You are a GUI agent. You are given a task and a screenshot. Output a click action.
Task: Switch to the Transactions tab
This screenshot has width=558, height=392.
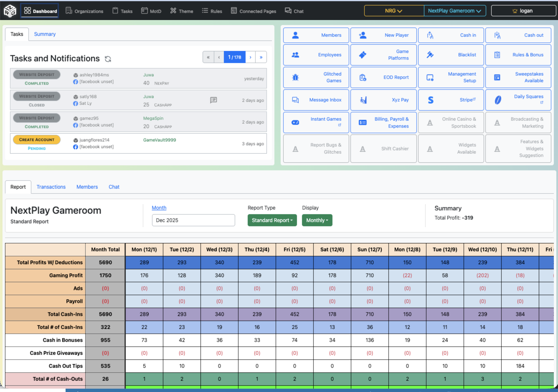click(x=51, y=187)
